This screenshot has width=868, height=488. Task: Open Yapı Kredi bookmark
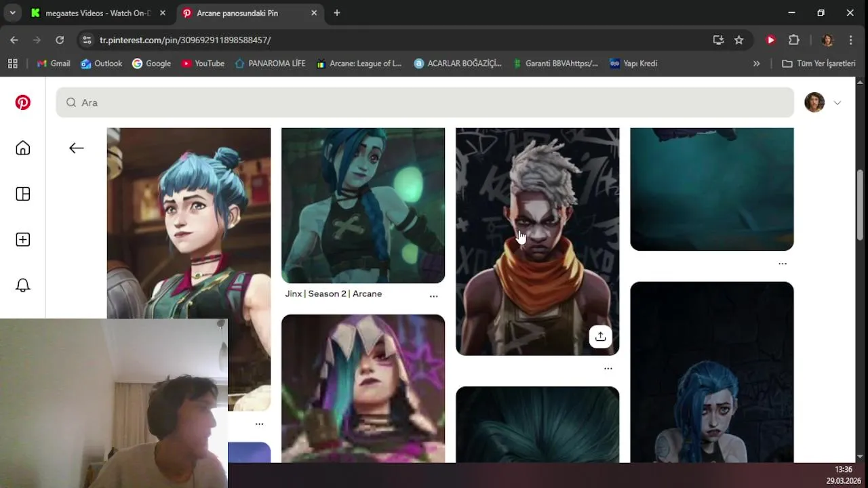[633, 63]
